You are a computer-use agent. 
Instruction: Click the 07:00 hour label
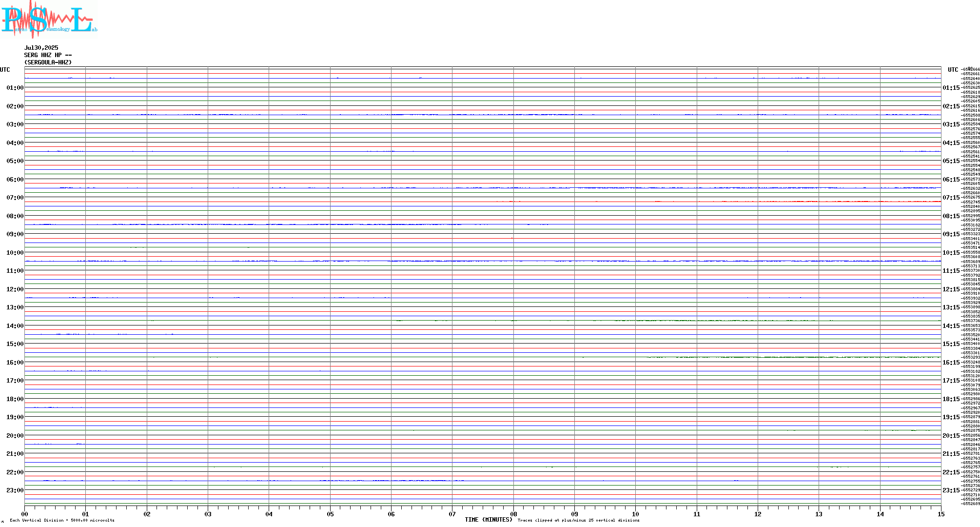pos(15,198)
